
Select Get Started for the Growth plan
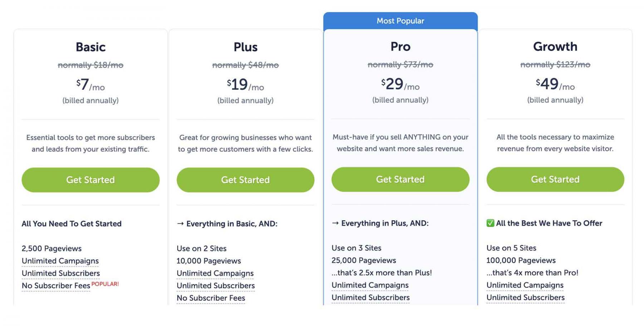pyautogui.click(x=555, y=179)
